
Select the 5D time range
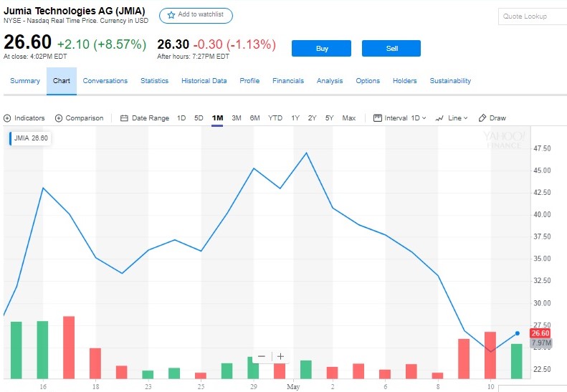click(x=199, y=118)
